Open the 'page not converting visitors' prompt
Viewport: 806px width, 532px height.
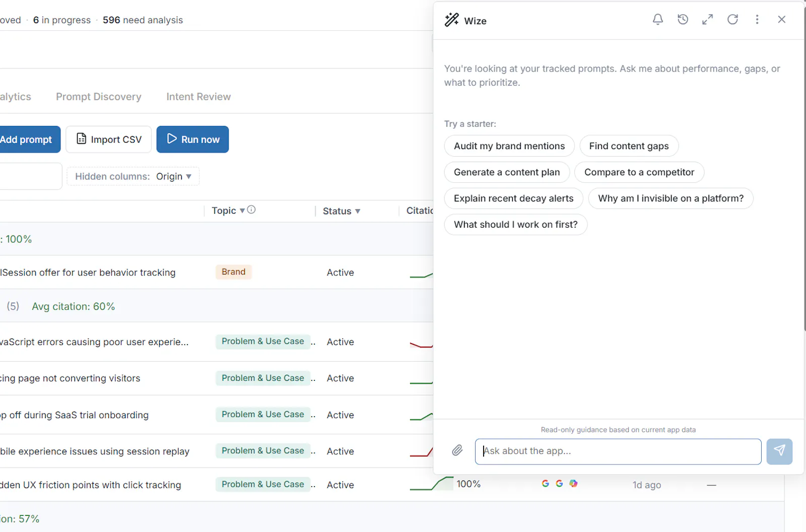[70, 378]
